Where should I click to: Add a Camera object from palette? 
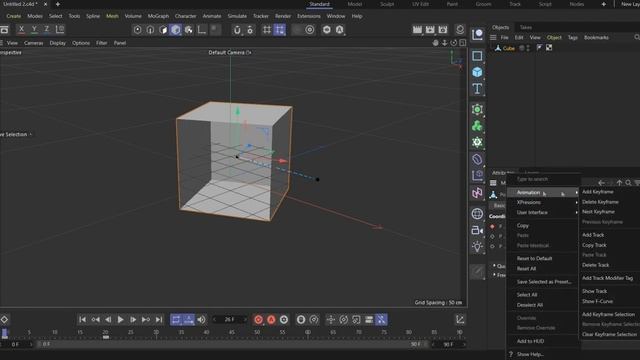point(477,230)
